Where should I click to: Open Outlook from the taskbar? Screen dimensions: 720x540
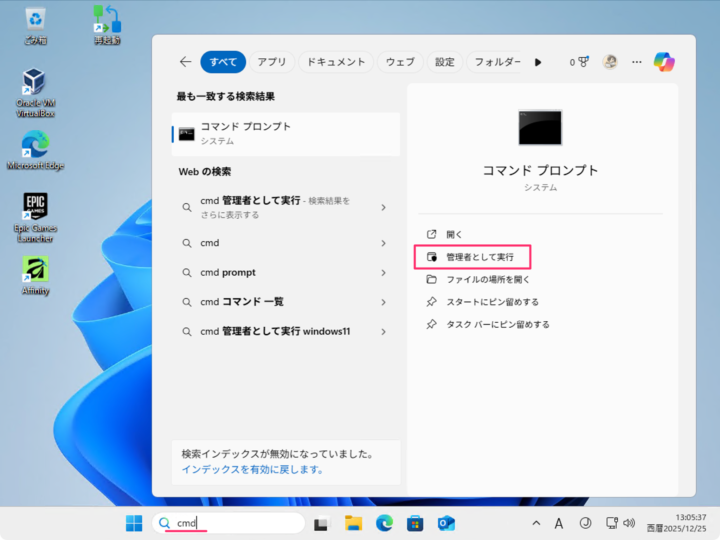[446, 523]
